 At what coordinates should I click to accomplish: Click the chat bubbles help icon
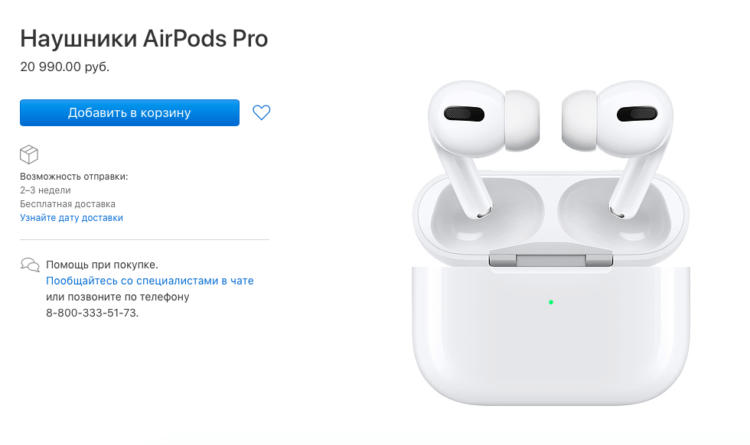tap(30, 265)
